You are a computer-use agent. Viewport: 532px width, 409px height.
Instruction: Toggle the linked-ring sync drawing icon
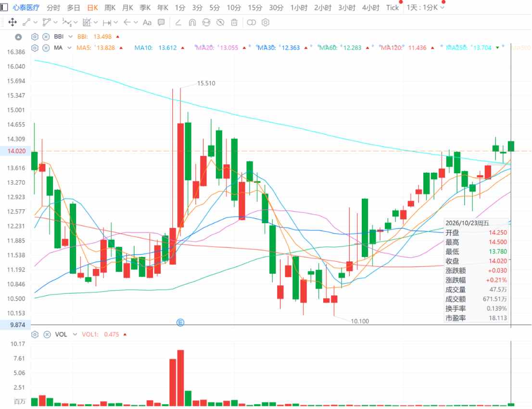point(206,23)
